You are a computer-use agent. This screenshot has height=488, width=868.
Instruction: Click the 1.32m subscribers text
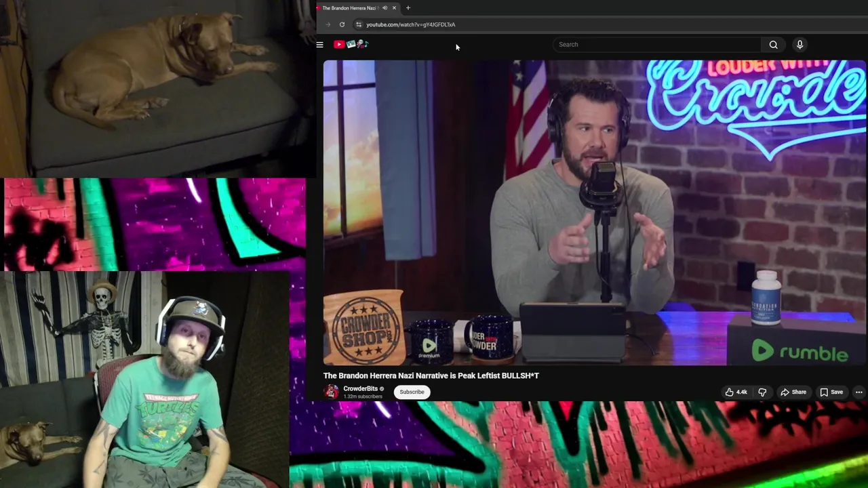[x=363, y=396]
